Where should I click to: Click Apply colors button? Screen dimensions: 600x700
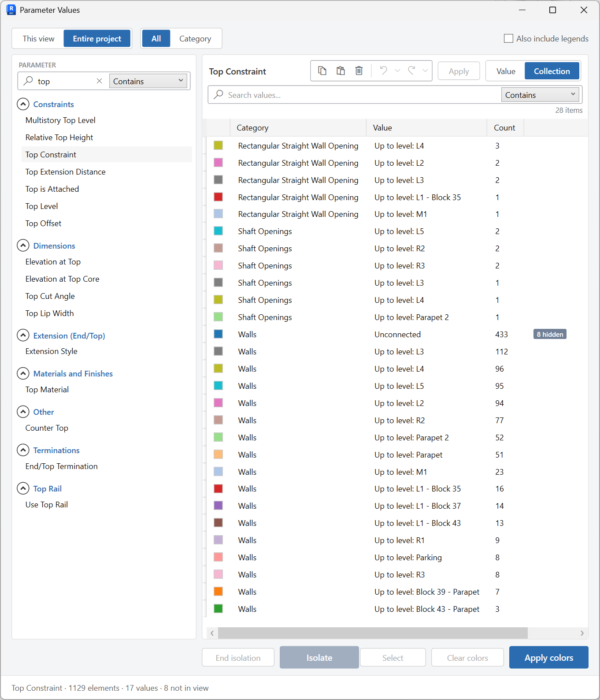pyautogui.click(x=548, y=658)
